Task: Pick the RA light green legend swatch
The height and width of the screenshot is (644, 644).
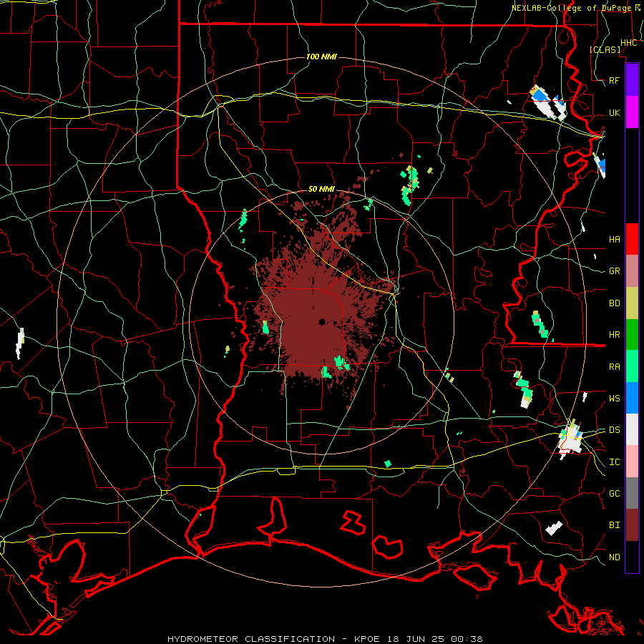Action: (x=632, y=366)
